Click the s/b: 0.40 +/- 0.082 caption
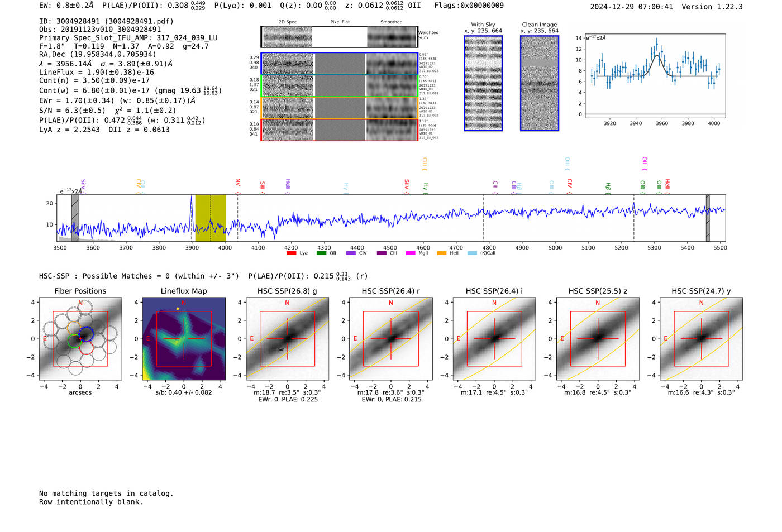This screenshot has height=532, width=782. tap(184, 392)
